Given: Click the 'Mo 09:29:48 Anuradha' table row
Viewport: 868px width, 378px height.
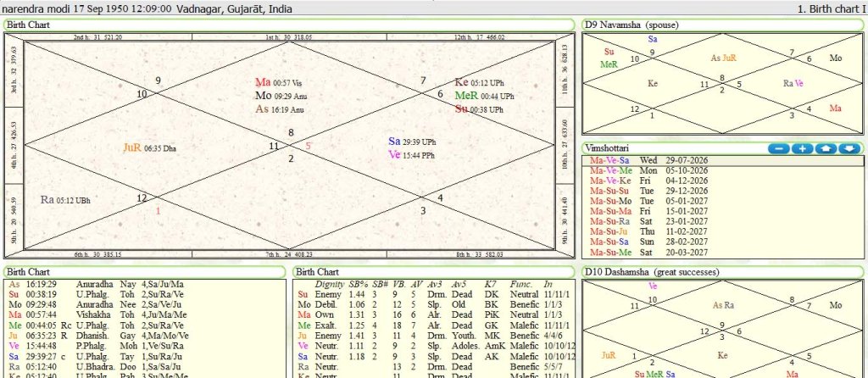Looking at the screenshot, I should tap(145, 304).
